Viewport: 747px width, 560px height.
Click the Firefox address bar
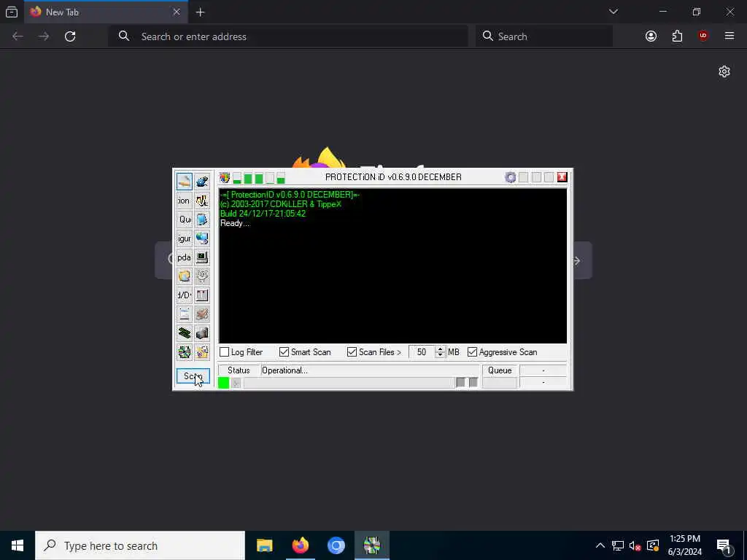click(288, 36)
